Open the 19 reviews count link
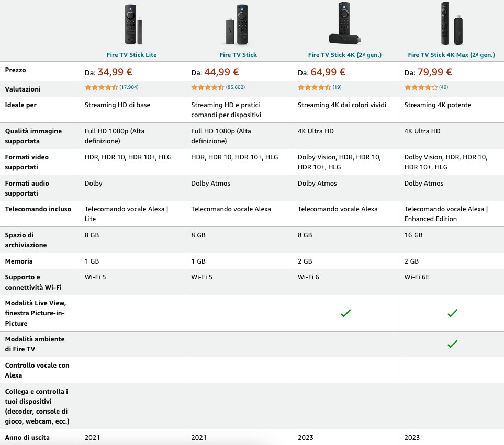Viewport: 504px width, 445px height. tap(337, 87)
